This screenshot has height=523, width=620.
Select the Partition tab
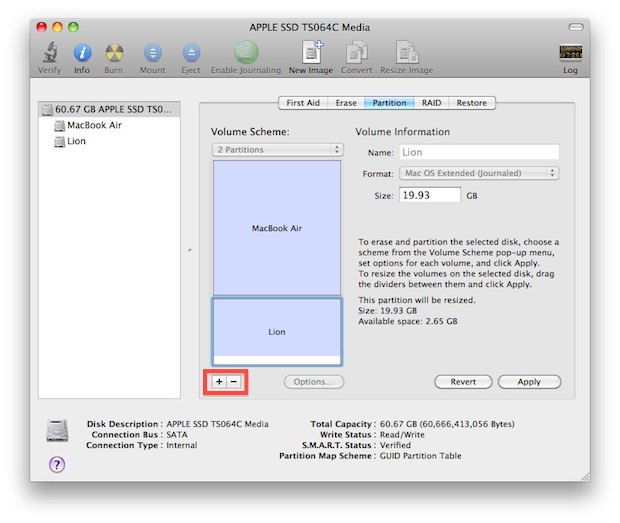[389, 103]
